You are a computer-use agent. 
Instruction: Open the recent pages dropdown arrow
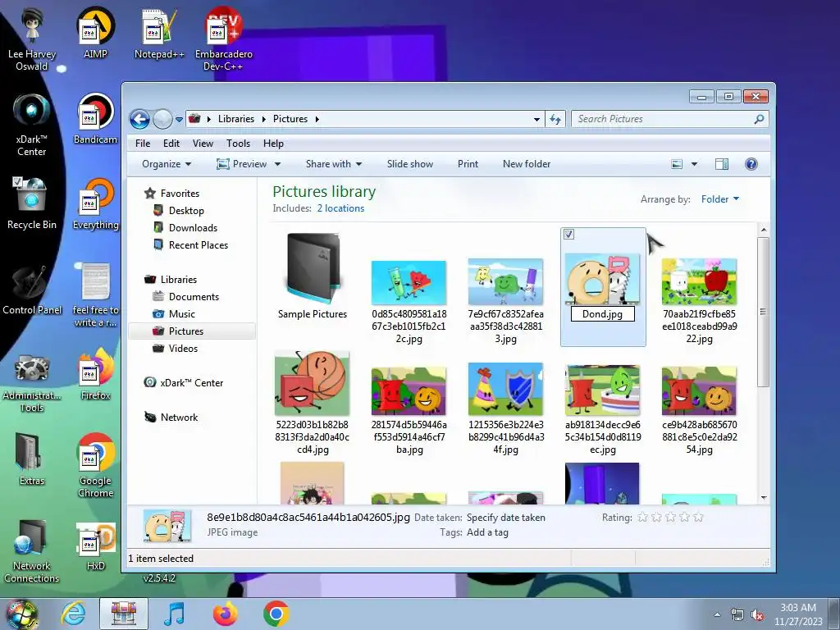click(179, 120)
